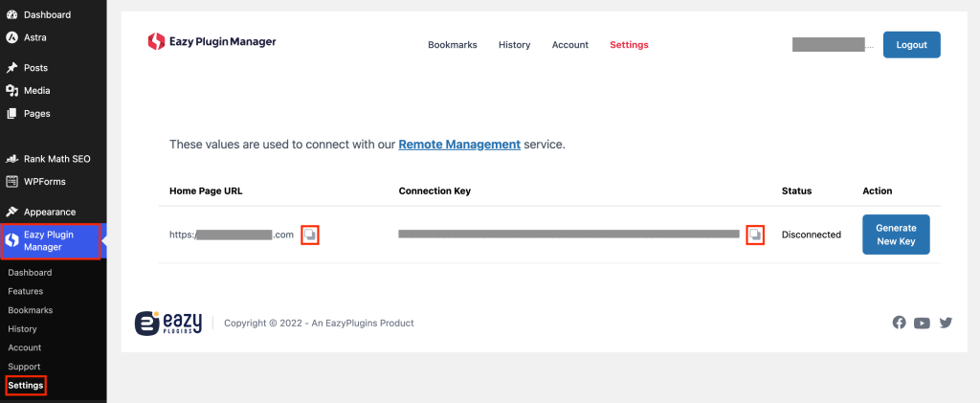Copy the Home Page URL
This screenshot has width=980, height=403.
point(310,235)
